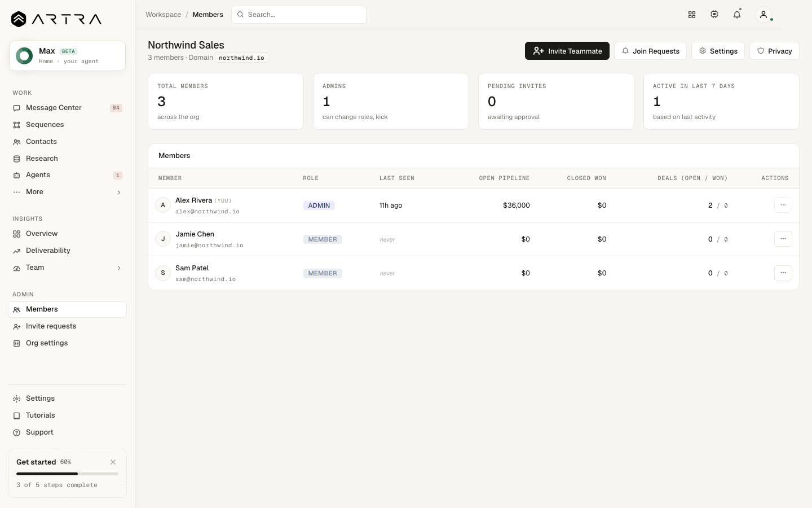Image resolution: width=812 pixels, height=508 pixels.
Task: Open the notifications bell
Action: tap(737, 15)
